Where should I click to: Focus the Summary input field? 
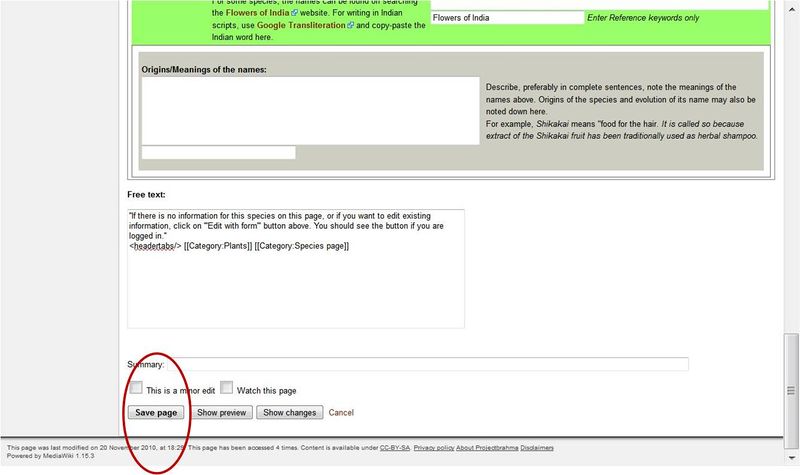click(x=428, y=364)
